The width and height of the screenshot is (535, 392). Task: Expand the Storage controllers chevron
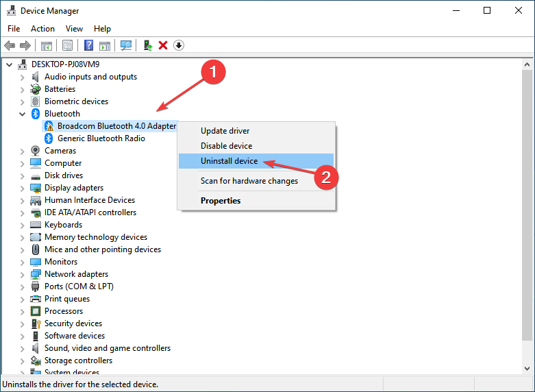[x=22, y=360]
